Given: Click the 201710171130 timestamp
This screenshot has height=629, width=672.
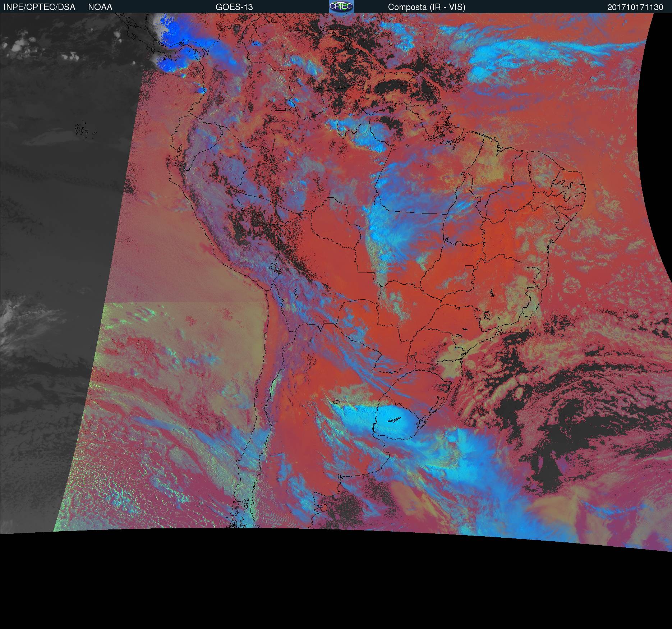Looking at the screenshot, I should 635,7.
